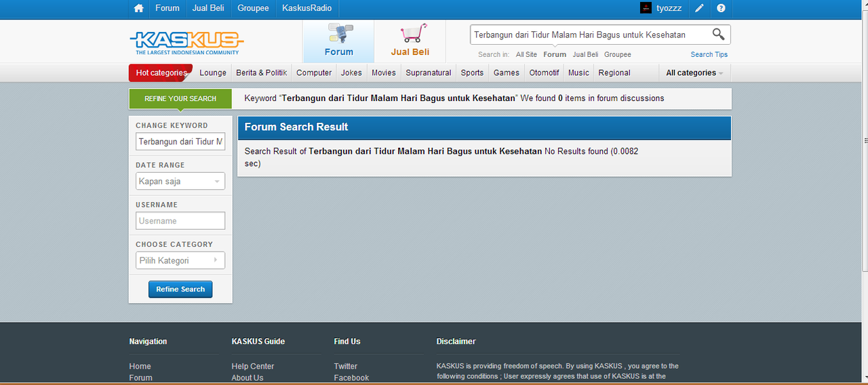Image resolution: width=868 pixels, height=385 pixels.
Task: Click the Disclaimer footer heading
Action: point(456,342)
